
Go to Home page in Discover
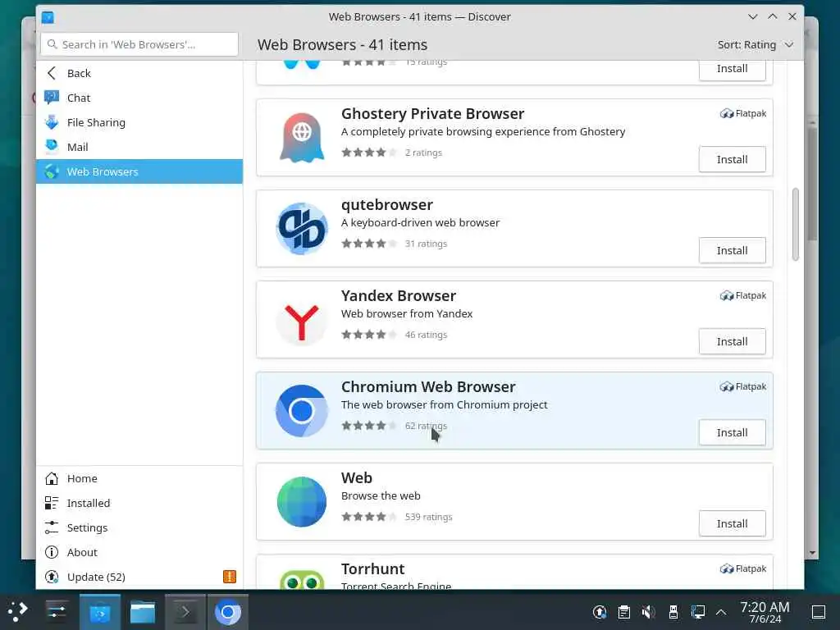(x=139, y=478)
